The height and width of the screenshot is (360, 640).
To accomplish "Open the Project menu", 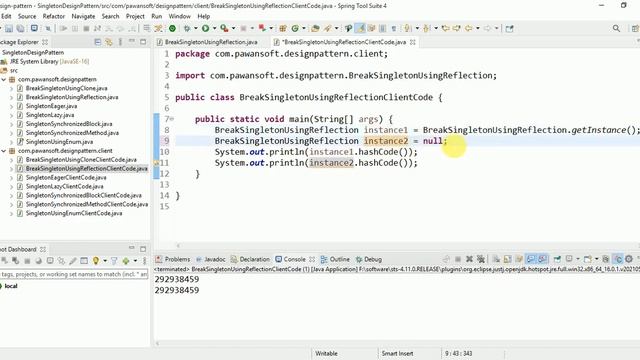I will (135, 16).
